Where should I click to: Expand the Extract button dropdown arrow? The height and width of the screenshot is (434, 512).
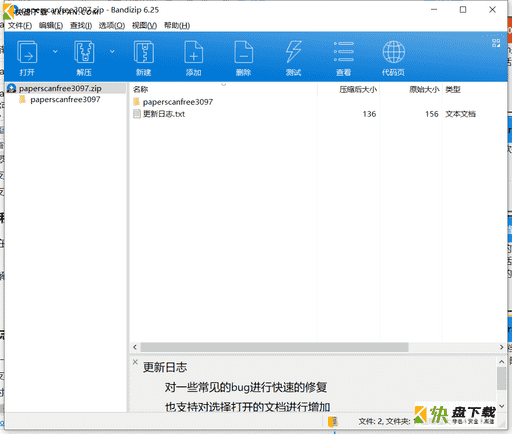click(112, 51)
